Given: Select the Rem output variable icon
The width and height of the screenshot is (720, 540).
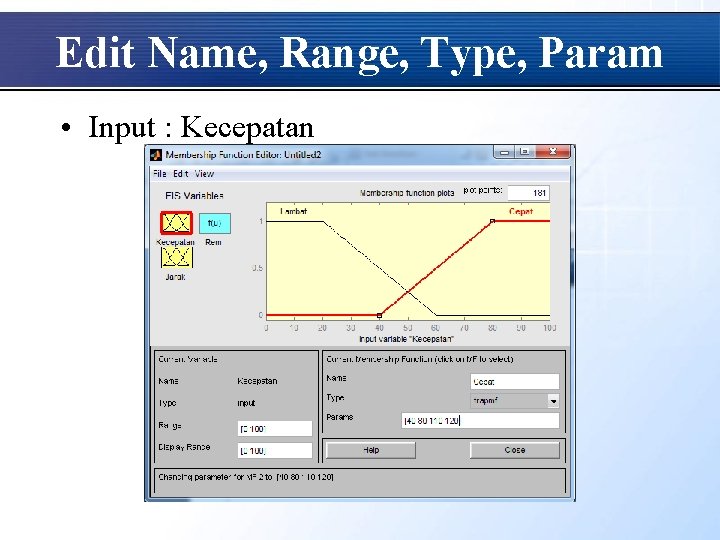Looking at the screenshot, I should coord(214,223).
